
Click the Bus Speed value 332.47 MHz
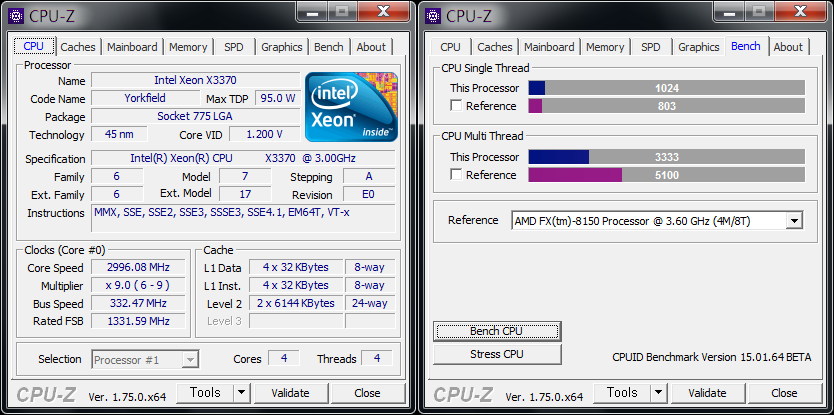click(138, 303)
